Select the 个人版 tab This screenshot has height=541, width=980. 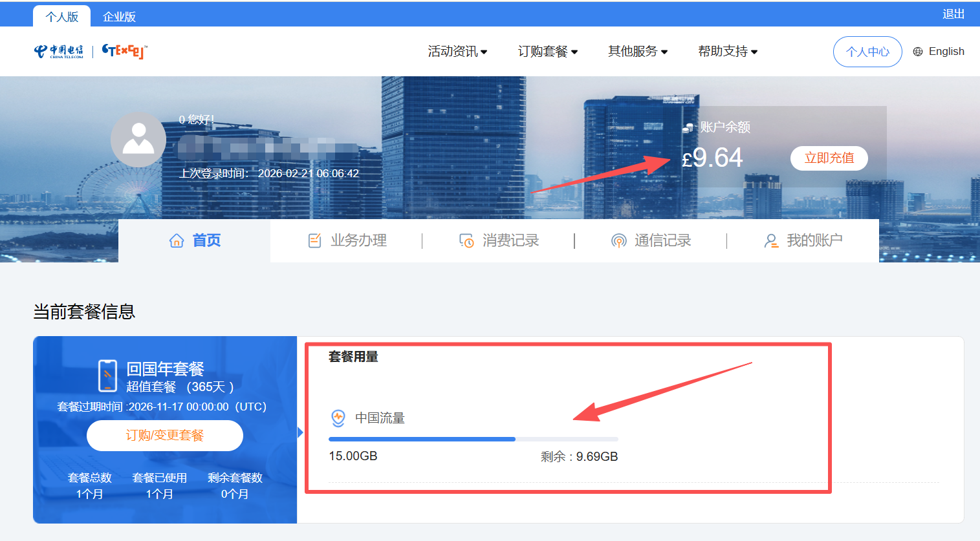pyautogui.click(x=62, y=17)
